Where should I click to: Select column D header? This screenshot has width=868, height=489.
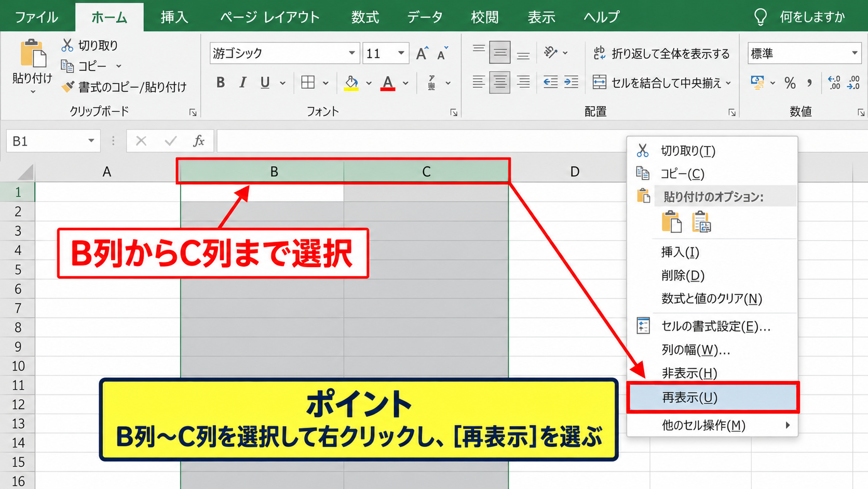(x=575, y=172)
